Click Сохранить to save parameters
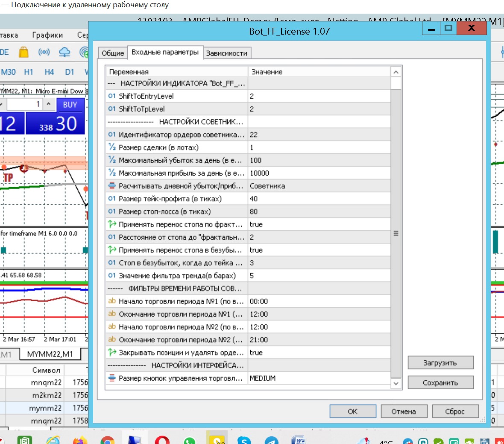Image resolution: width=504 pixels, height=444 pixels. 440,382
